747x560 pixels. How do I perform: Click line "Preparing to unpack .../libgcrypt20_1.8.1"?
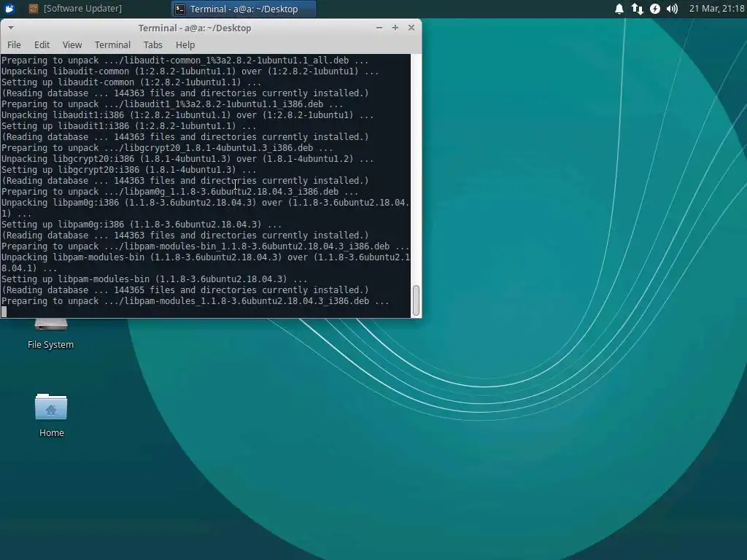point(167,147)
